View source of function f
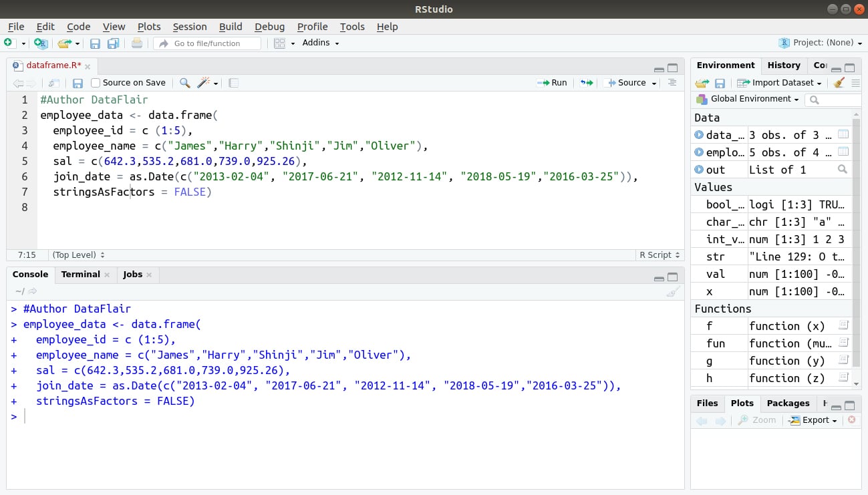 pos(843,325)
